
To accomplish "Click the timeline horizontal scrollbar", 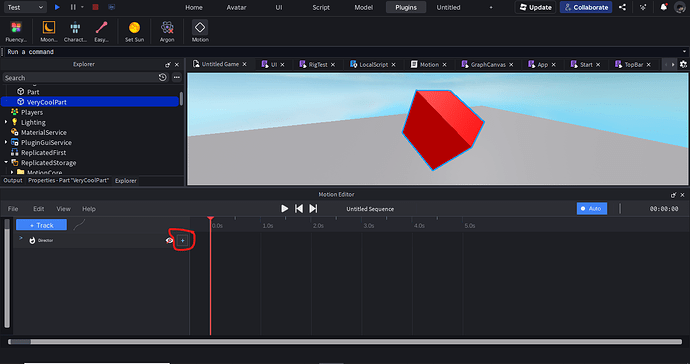I will pos(345,342).
